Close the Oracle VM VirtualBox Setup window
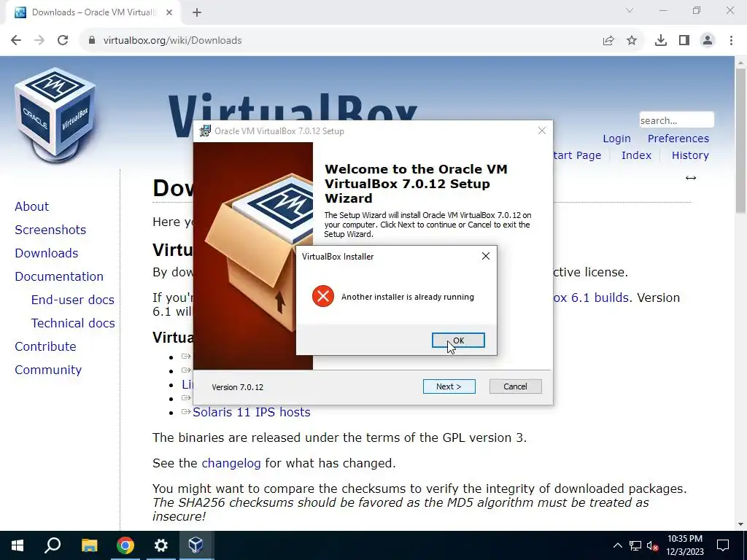 542,131
